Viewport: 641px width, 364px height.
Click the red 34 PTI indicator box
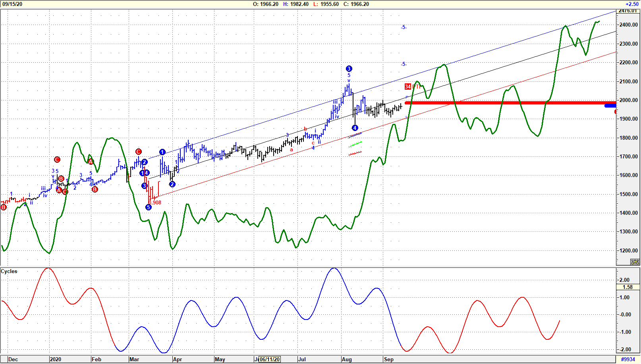(x=408, y=87)
